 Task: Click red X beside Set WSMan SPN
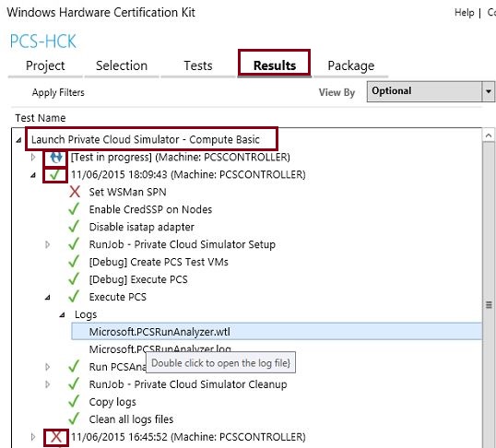[75, 192]
